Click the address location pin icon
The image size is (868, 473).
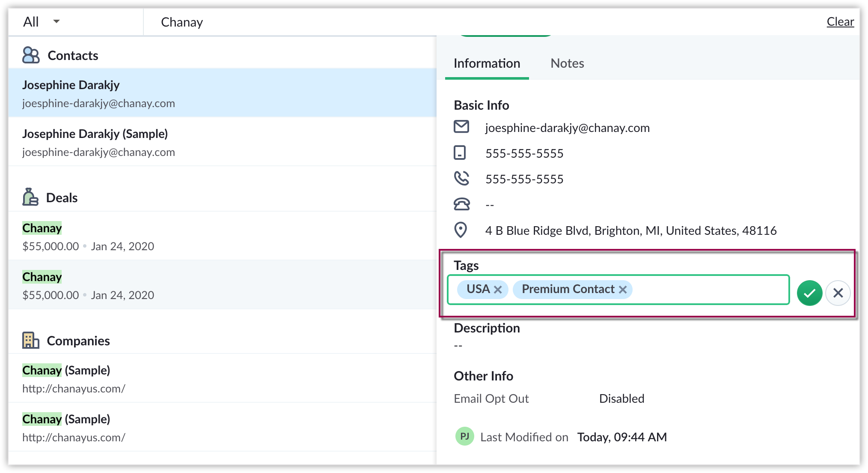click(x=461, y=230)
